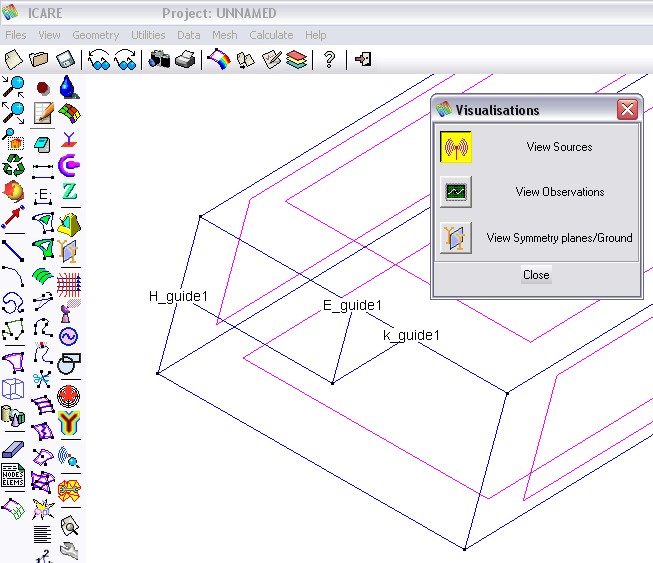653x563 pixels.
Task: Open the stacked colored layers icon
Action: coord(297,60)
